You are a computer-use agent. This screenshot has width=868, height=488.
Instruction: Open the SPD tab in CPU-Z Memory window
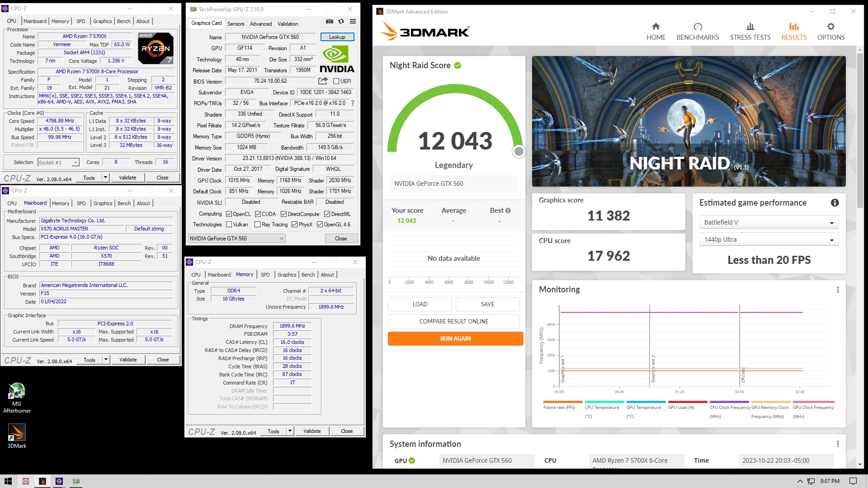[265, 275]
